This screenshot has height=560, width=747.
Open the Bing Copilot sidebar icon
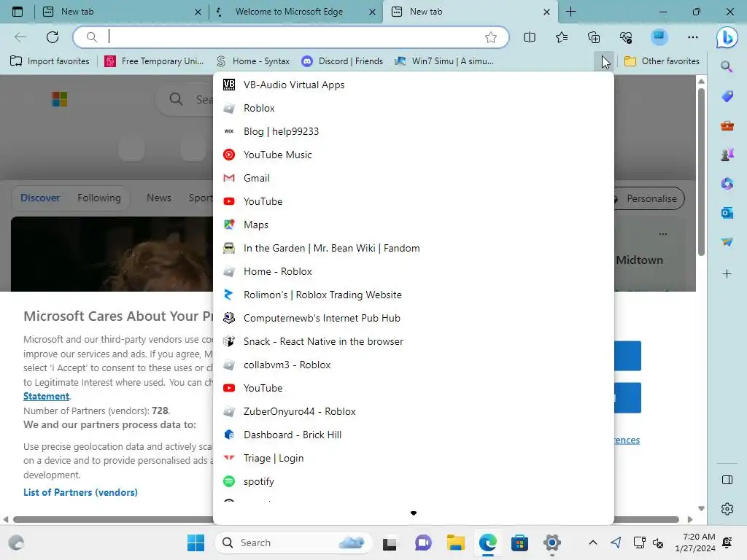(x=727, y=37)
